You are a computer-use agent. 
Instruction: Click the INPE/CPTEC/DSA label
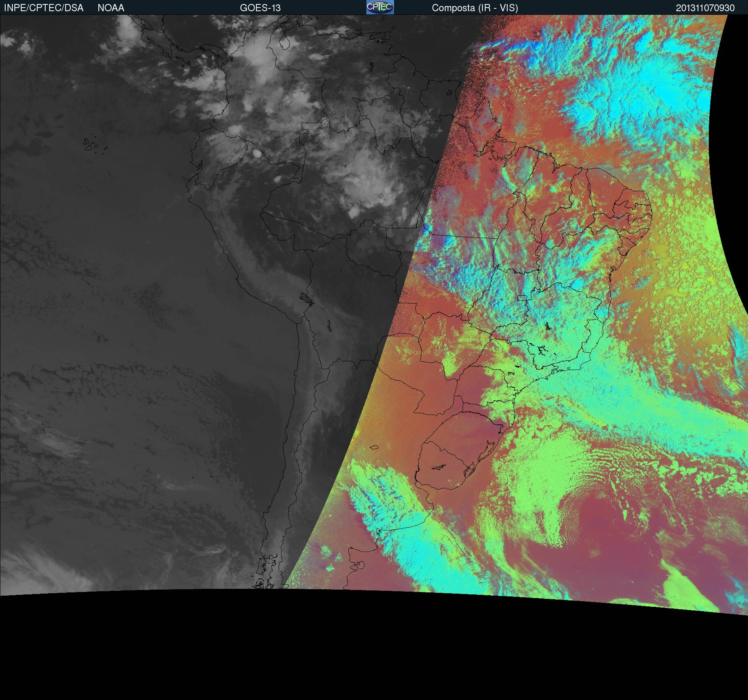(44, 8)
